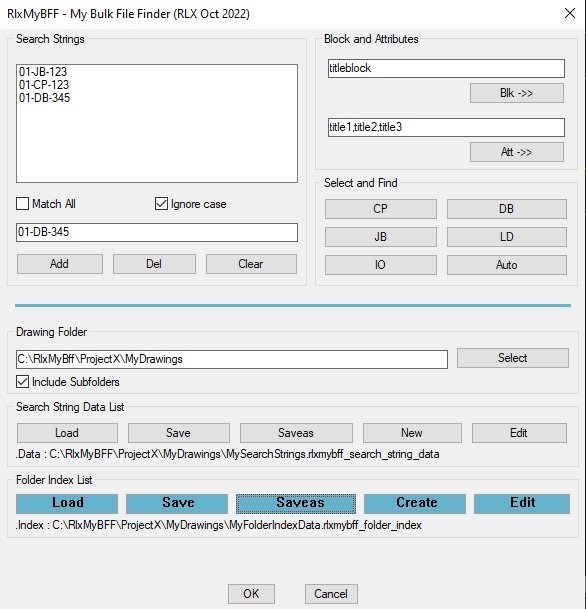
Task: Disable Include Subfolders checkbox
Action: click(23, 381)
